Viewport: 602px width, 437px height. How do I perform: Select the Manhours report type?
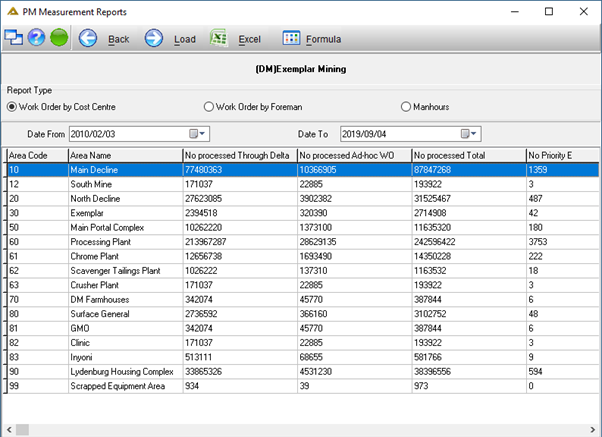tap(406, 107)
